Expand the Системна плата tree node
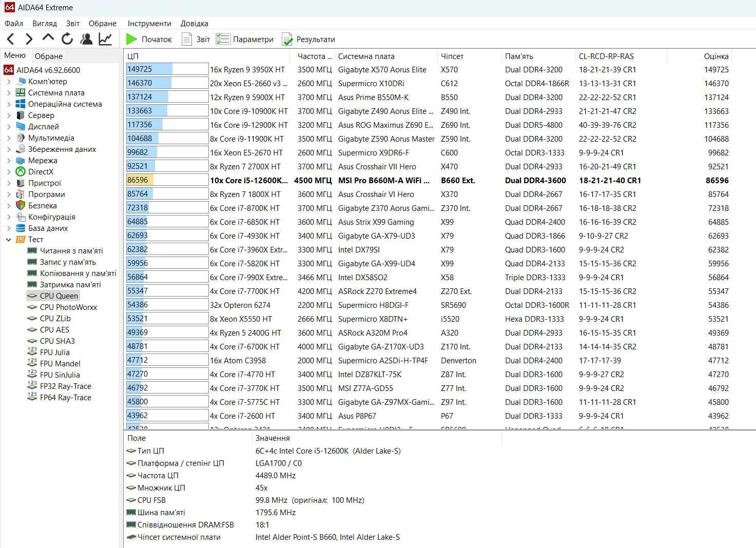 click(x=9, y=93)
